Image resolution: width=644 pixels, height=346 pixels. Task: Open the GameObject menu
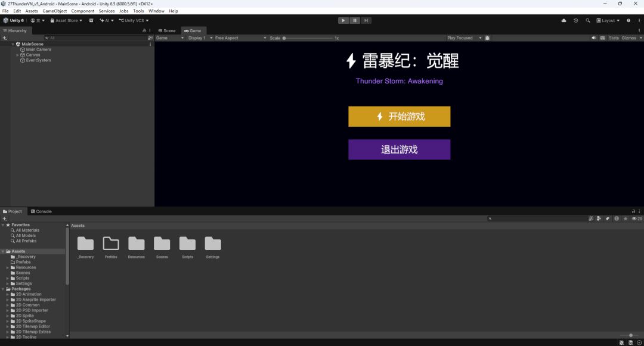(55, 11)
